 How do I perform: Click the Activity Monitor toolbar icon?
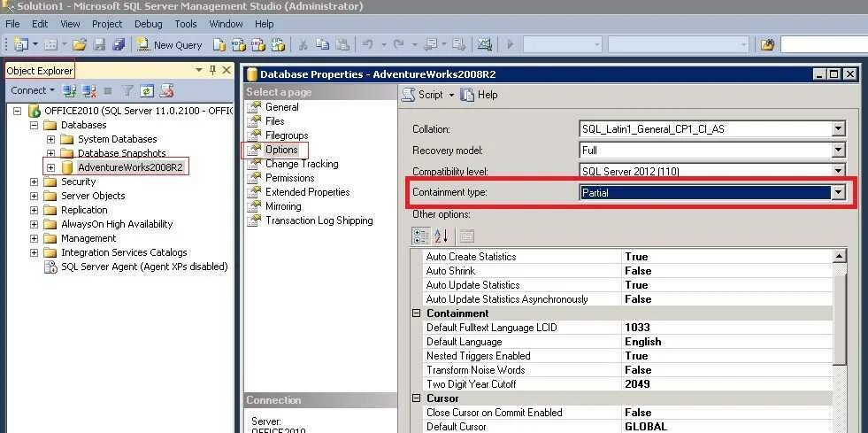click(485, 45)
